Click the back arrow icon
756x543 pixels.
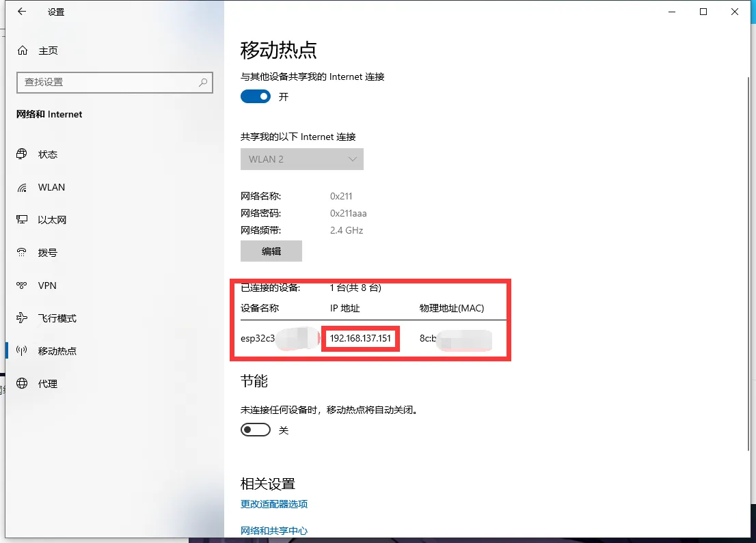coord(22,12)
